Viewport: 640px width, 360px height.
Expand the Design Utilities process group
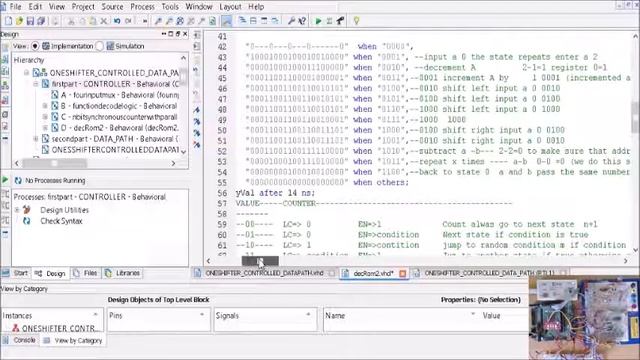pyautogui.click(x=17, y=210)
